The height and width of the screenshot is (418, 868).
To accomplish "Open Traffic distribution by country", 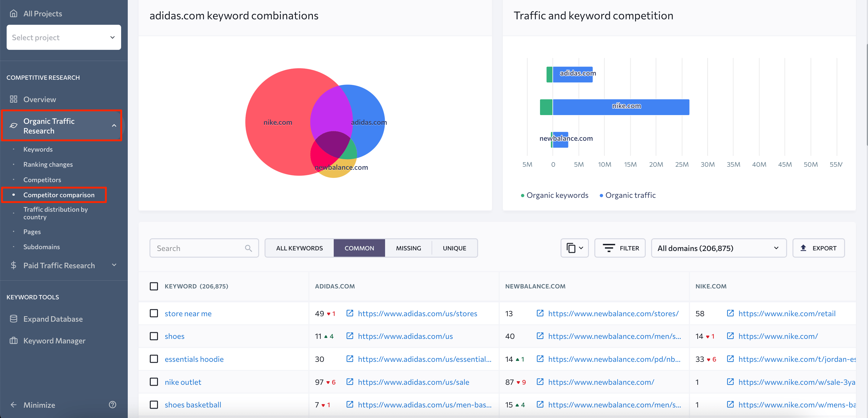I will coord(56,213).
